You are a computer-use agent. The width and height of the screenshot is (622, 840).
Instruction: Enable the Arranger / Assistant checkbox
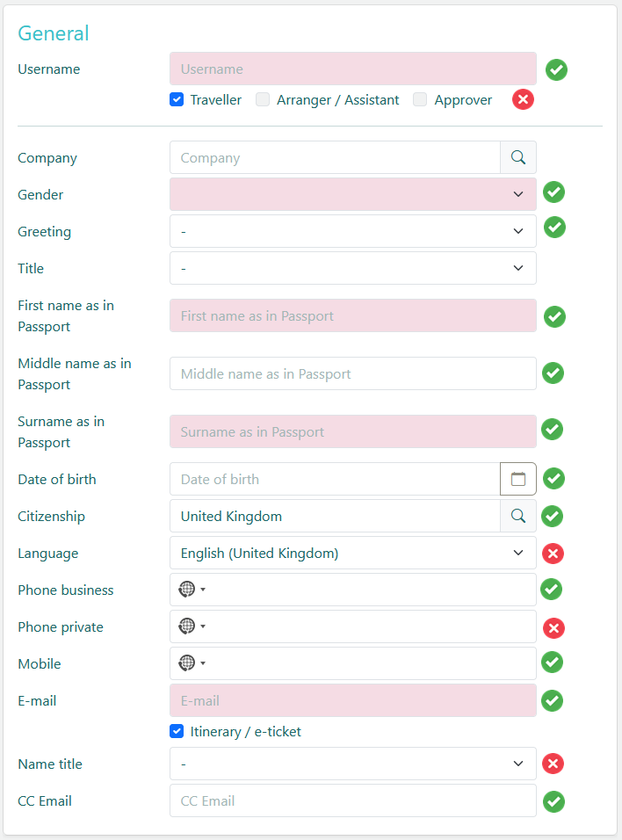coord(263,100)
